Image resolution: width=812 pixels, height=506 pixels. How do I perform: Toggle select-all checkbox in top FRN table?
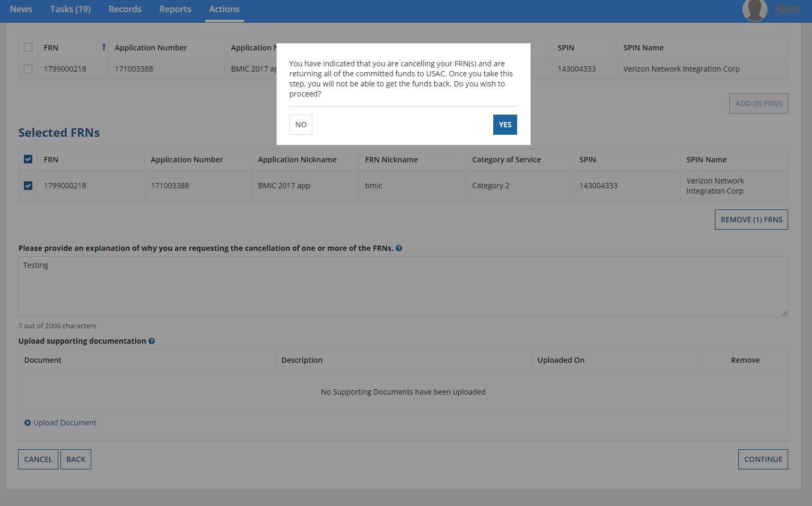[x=28, y=48]
